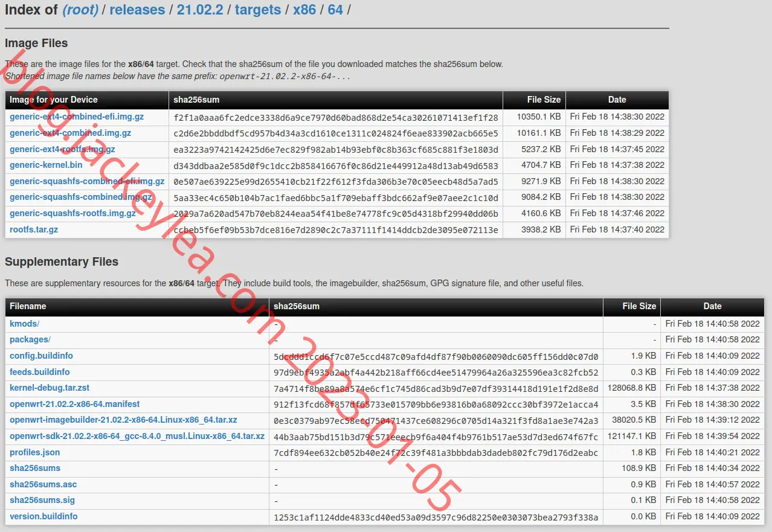
Task: Click the 64 breadcrumb link
Action: [335, 10]
